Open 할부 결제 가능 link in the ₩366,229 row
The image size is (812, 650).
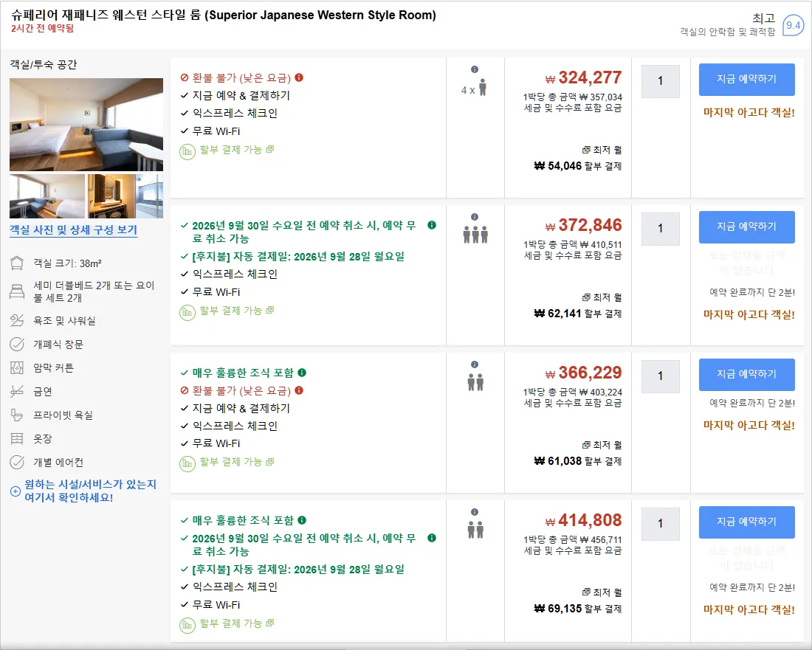click(x=237, y=462)
